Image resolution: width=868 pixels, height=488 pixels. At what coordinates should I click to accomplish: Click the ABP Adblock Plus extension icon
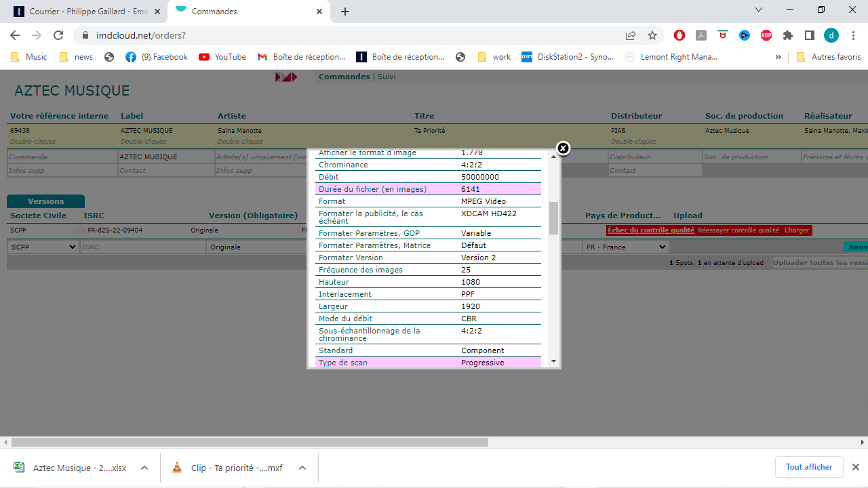[766, 35]
